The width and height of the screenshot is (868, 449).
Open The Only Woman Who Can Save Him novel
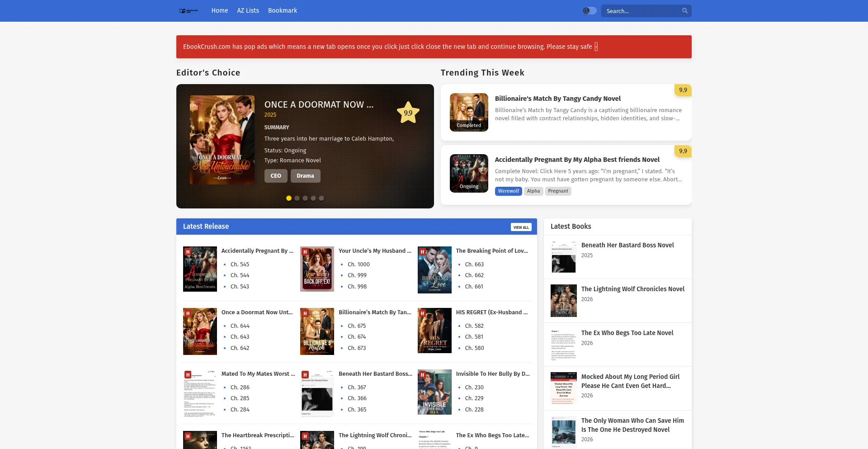(x=632, y=425)
